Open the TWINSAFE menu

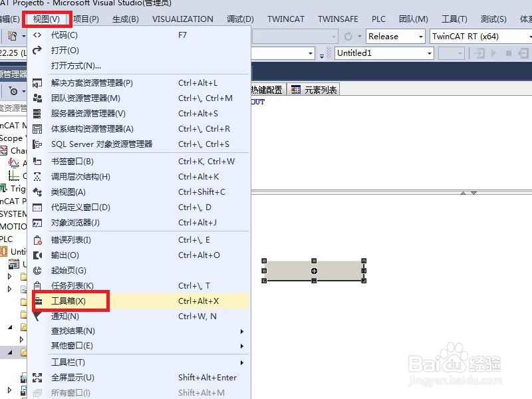tap(338, 19)
